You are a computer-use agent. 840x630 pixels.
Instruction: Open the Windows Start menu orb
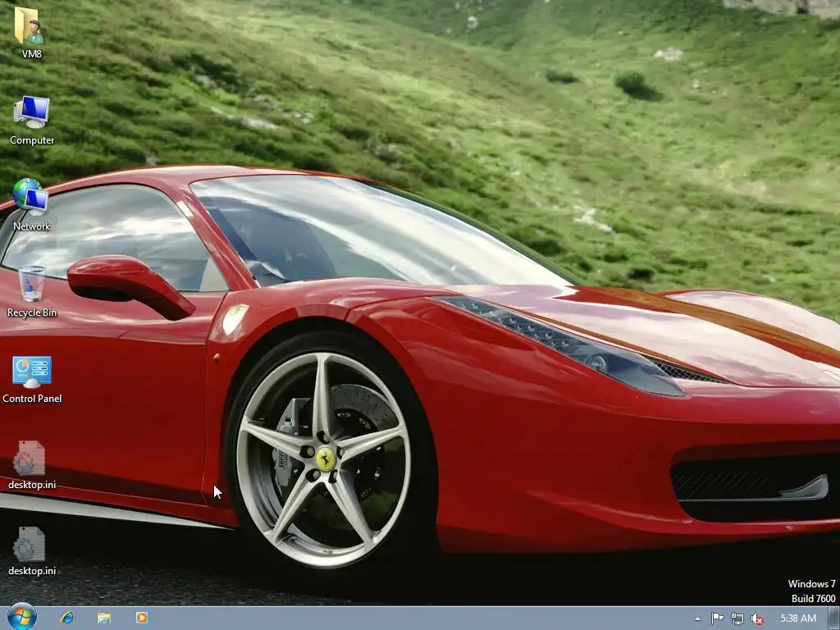[x=22, y=617]
